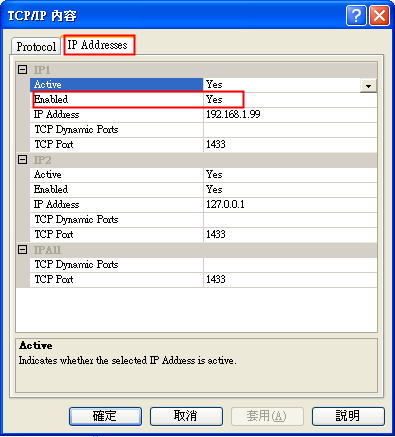This screenshot has width=395, height=437.
Task: Select the IP Addresses tab
Action: [x=98, y=45]
